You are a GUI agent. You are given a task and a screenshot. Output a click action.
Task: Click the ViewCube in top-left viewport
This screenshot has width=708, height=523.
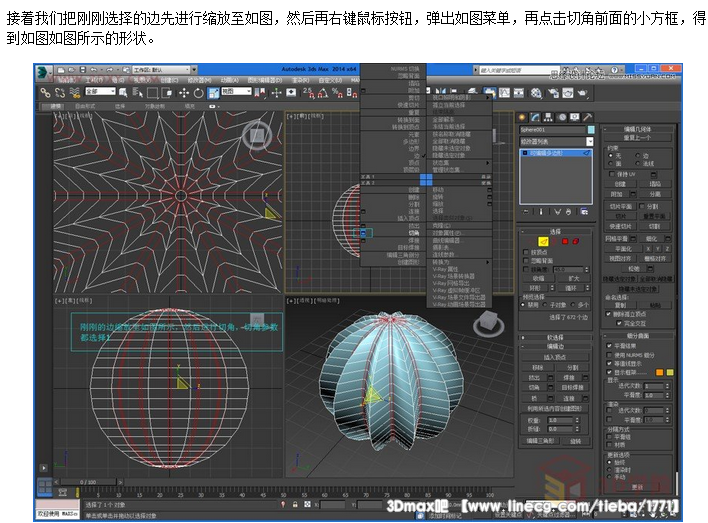(257, 135)
